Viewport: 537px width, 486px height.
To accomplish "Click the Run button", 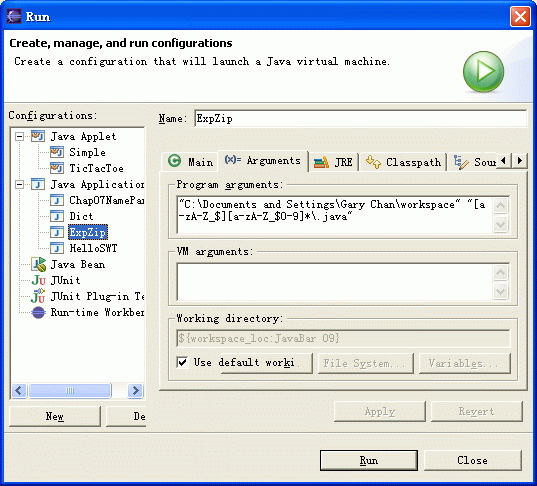I will [369, 460].
